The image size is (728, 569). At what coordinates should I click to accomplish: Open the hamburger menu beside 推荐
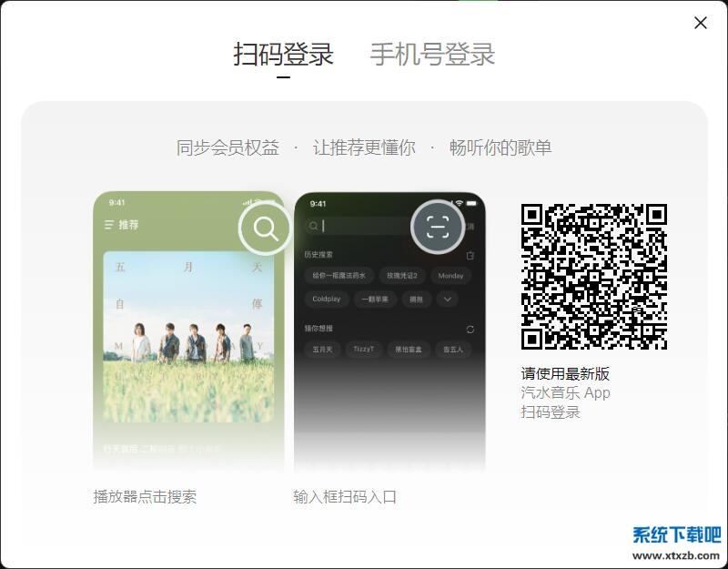click(109, 225)
